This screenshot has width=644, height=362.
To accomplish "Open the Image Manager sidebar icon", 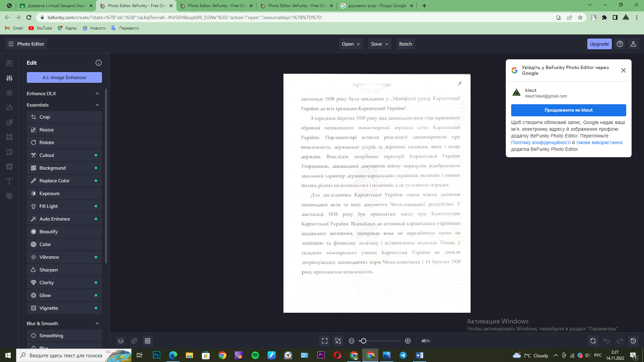I will pyautogui.click(x=9, y=63).
